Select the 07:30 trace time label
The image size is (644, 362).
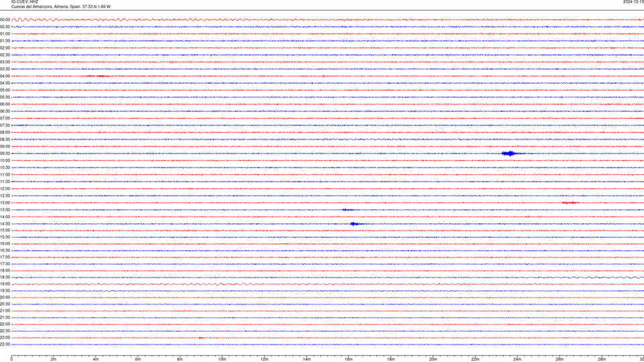point(5,125)
